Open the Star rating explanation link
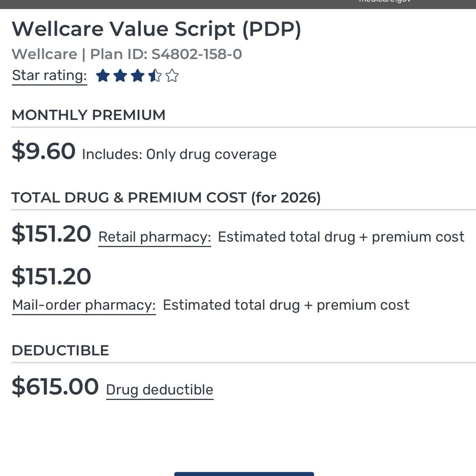The image size is (476, 476). point(48,75)
